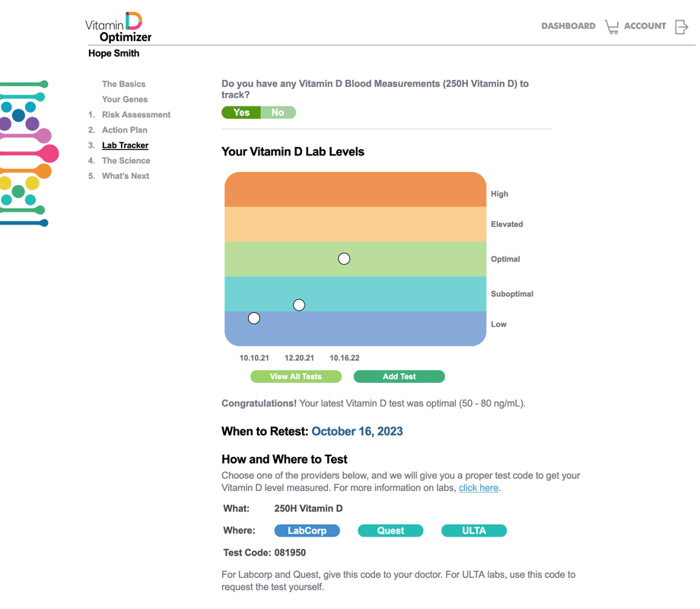Select the 12.20.21 data point
This screenshot has height=609, width=700.
click(x=299, y=305)
